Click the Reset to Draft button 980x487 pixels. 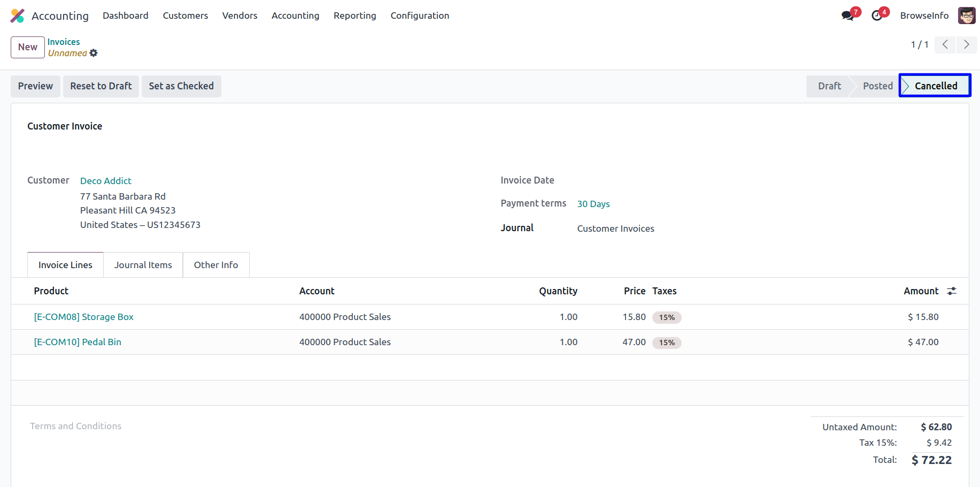click(101, 86)
